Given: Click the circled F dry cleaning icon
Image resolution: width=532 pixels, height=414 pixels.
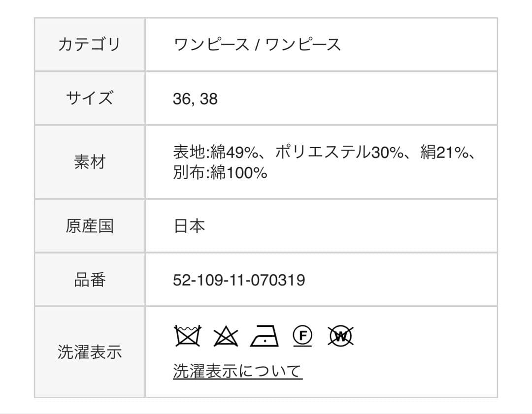Looking at the screenshot, I should [x=302, y=336].
